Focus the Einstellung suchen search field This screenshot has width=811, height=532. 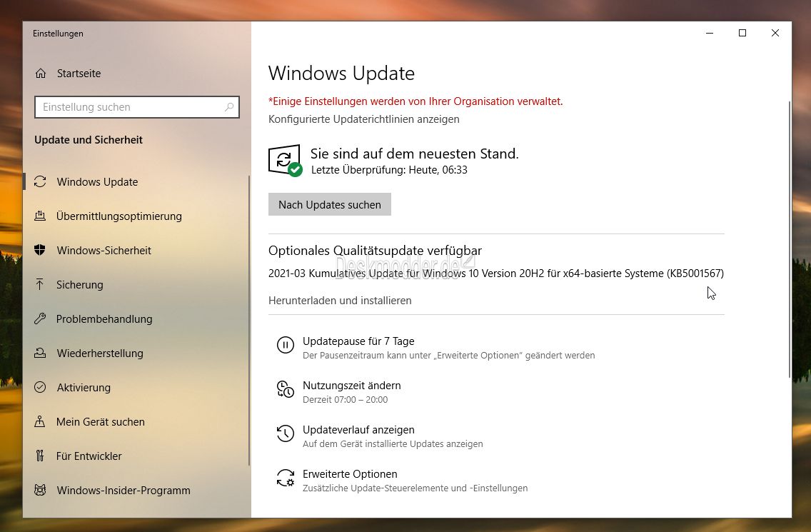(x=136, y=107)
